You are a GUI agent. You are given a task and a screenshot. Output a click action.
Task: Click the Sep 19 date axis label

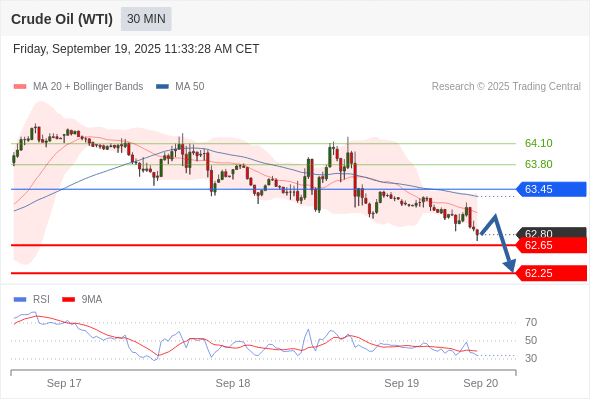click(401, 383)
